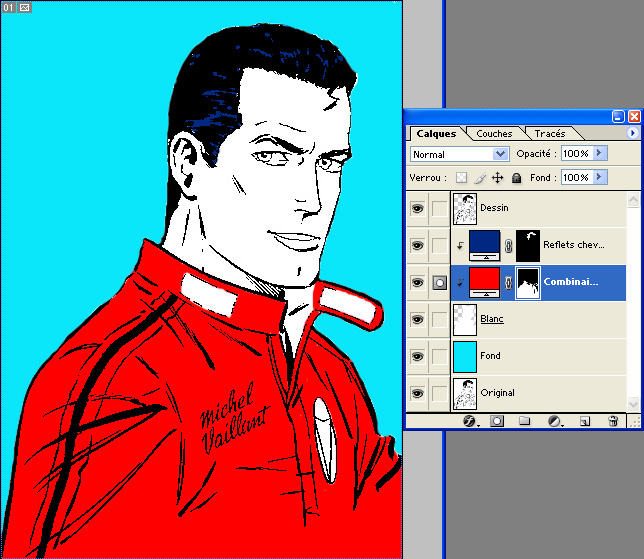
Task: Hide the Original layer eye icon
Action: (417, 393)
